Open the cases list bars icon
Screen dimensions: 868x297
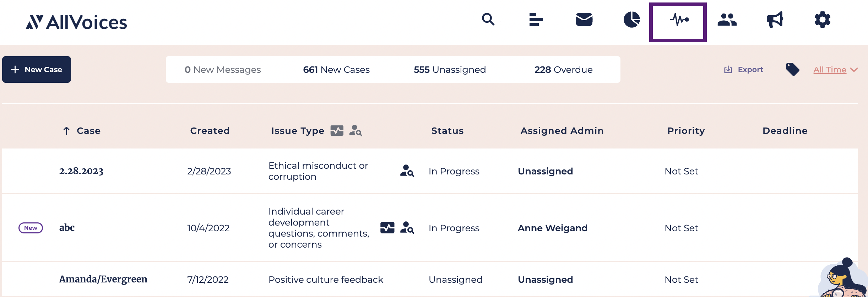point(536,20)
